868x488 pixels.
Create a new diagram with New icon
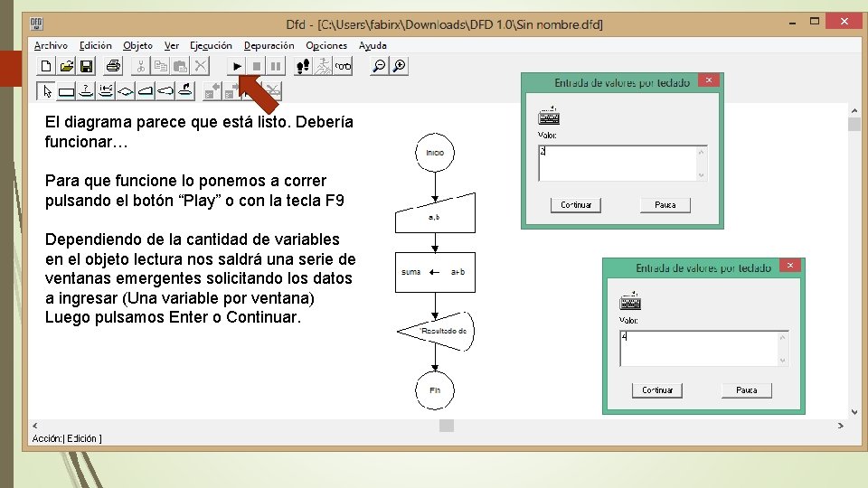(46, 66)
